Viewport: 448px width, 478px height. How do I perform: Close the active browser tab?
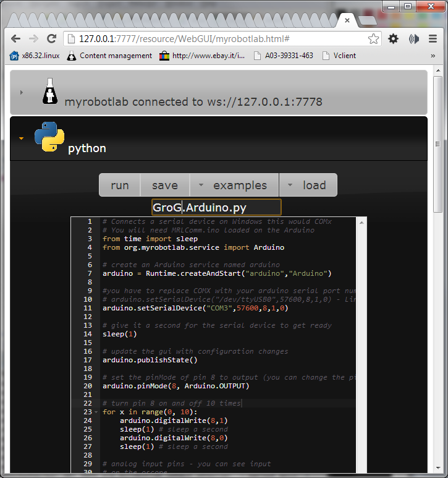[347, 20]
